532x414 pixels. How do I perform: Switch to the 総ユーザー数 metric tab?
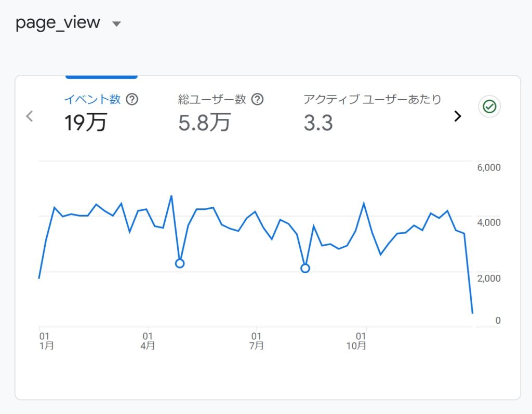[211, 99]
